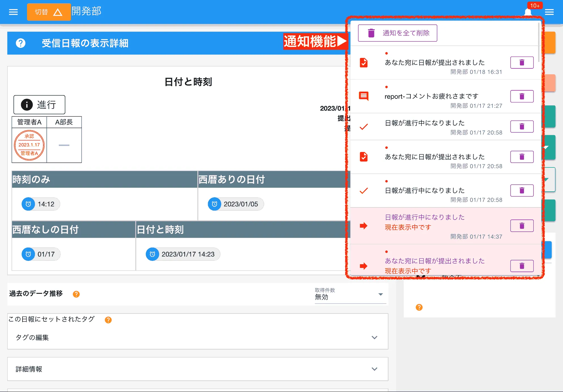The width and height of the screenshot is (563, 392).
Task: Delete the report-コメント notification with its trash icon
Action: click(x=522, y=96)
